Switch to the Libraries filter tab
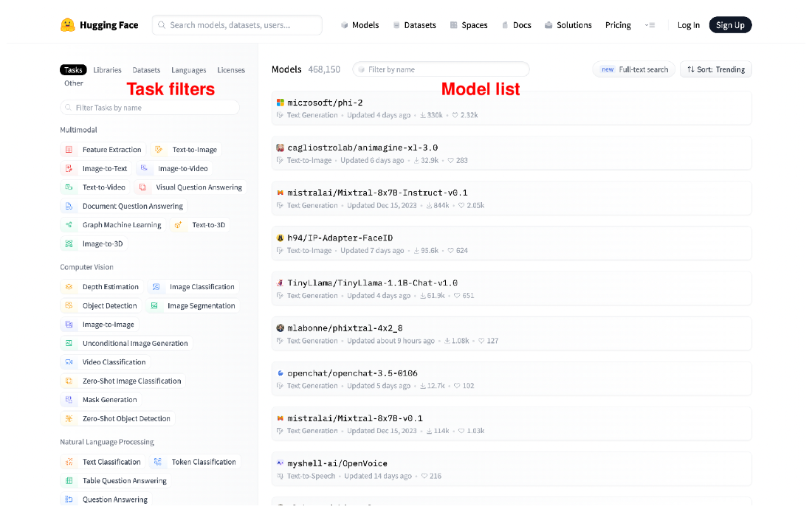812x512 pixels. click(x=107, y=70)
